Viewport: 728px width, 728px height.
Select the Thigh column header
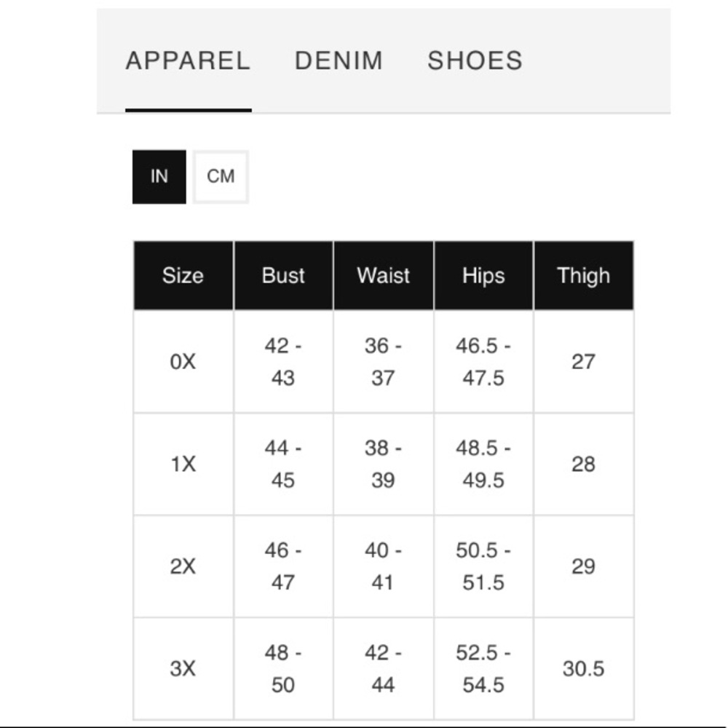[x=584, y=275]
